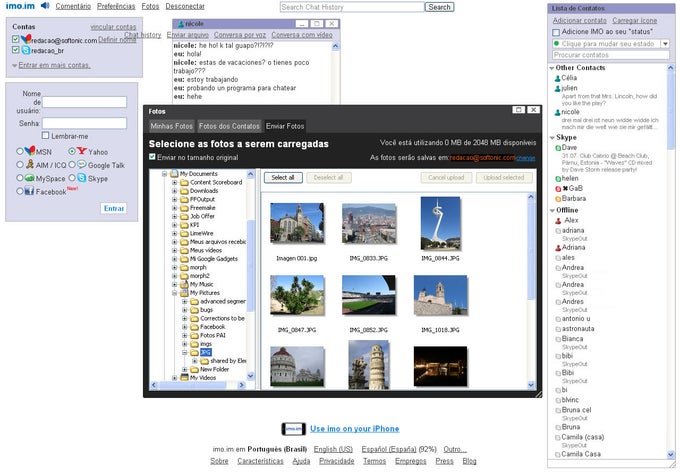Click the MSN butterfly icon in Contas panel
This screenshot has height=475, width=680.
pos(26,39)
